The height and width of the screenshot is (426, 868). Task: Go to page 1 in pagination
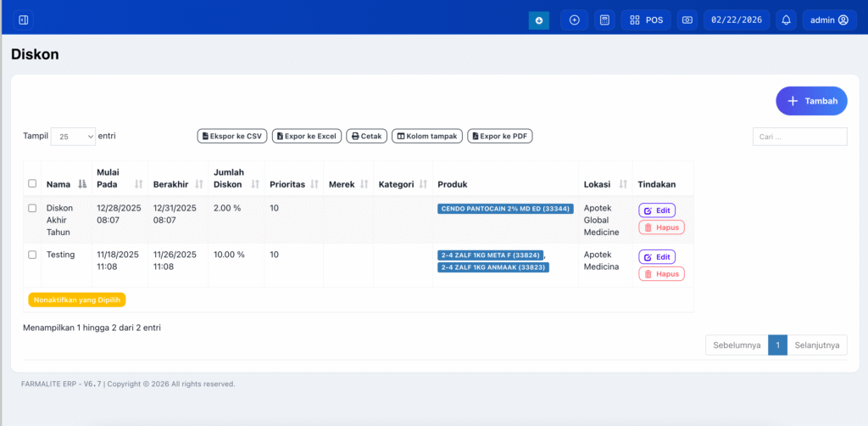[x=777, y=345]
